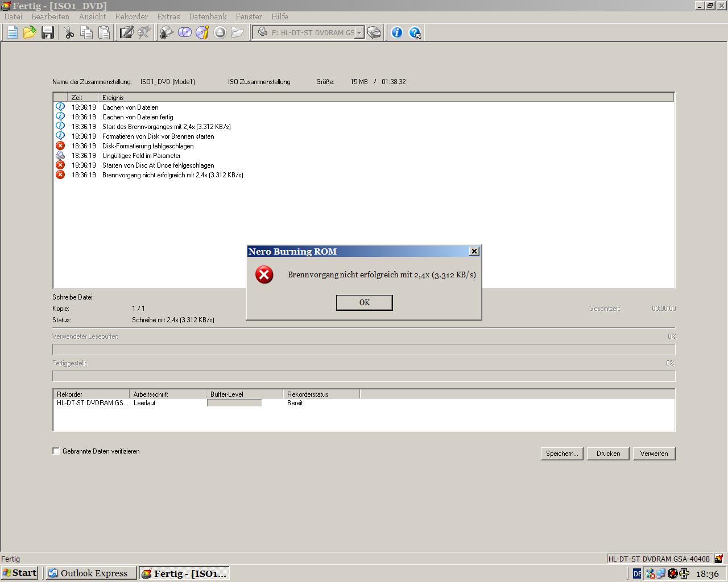This screenshot has height=582, width=728.
Task: Create a new compilation via toolbar icon
Action: tap(12, 32)
